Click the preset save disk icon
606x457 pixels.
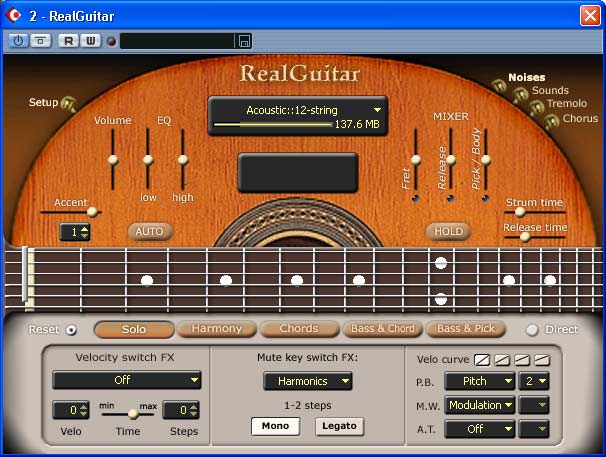pyautogui.click(x=243, y=41)
